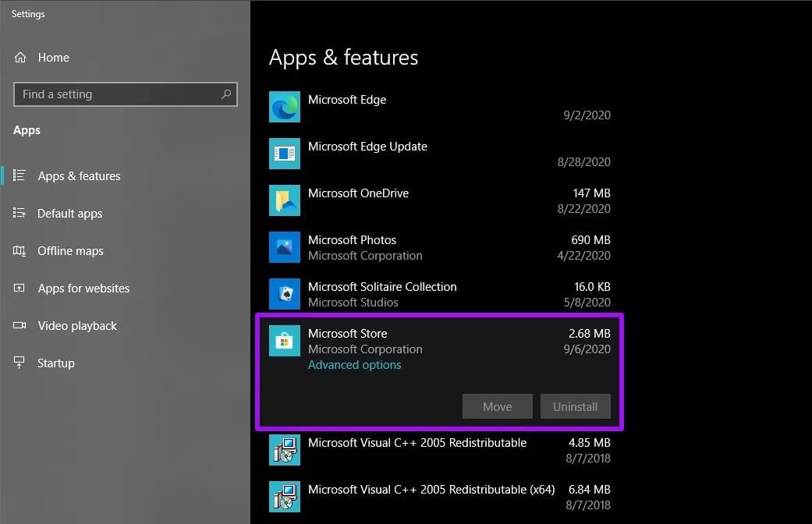
Task: Select Visual C++ 2005 Redistributable name
Action: (417, 443)
